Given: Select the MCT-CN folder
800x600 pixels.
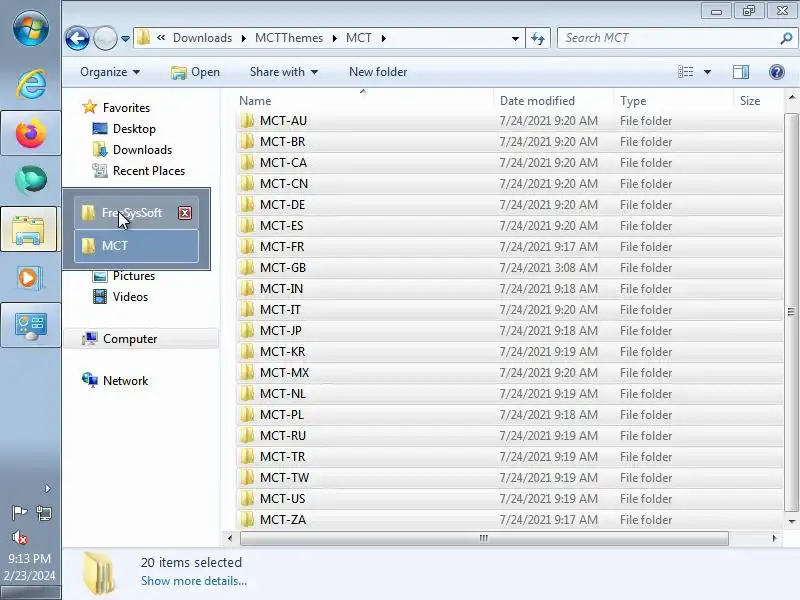Looking at the screenshot, I should tap(509, 184).
